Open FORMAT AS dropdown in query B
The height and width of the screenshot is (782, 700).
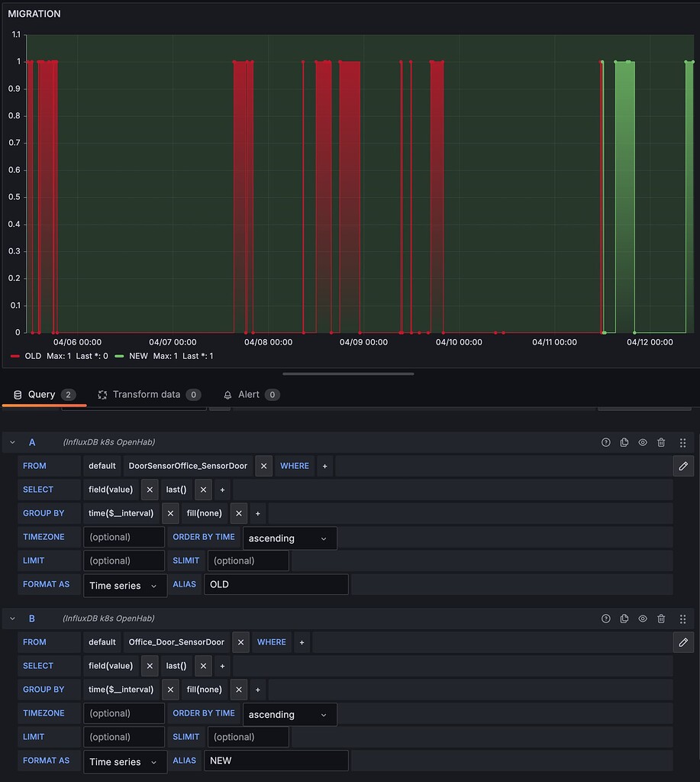coord(124,761)
